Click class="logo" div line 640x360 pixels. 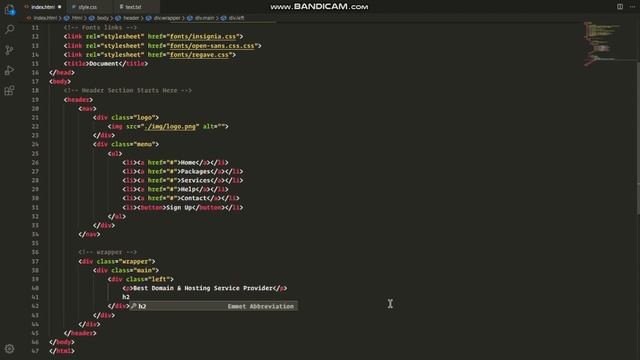pyautogui.click(x=126, y=118)
